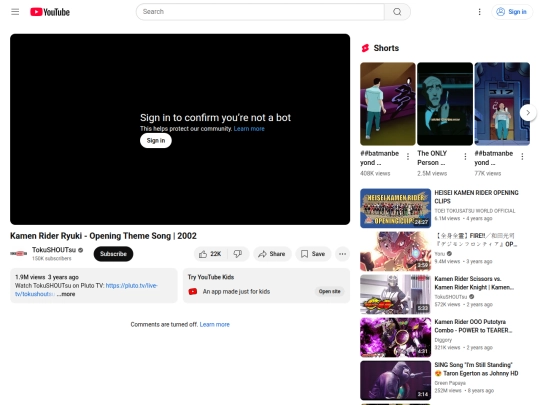Click Sign in button on video player
Viewport: 540px width, 405px height.
[x=156, y=141]
